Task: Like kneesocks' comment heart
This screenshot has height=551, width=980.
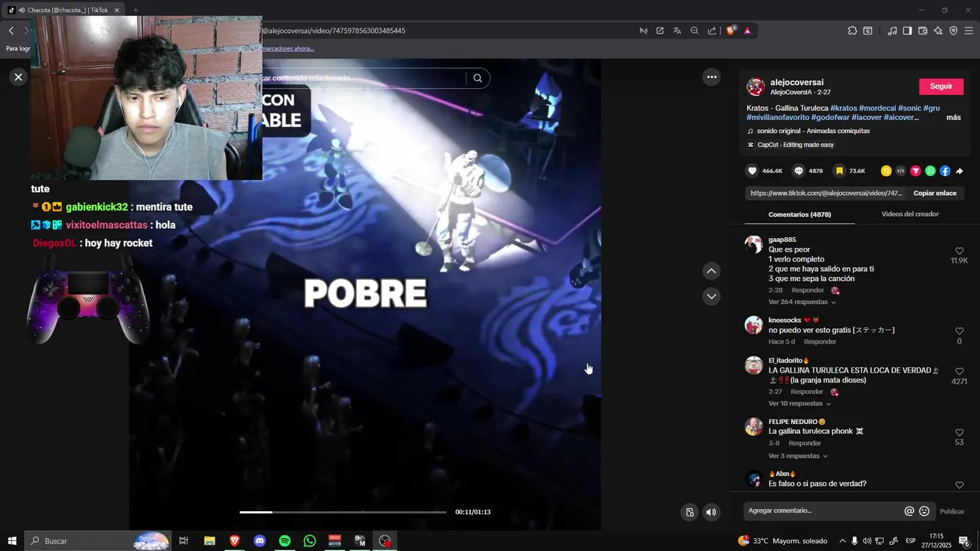Action: click(959, 331)
